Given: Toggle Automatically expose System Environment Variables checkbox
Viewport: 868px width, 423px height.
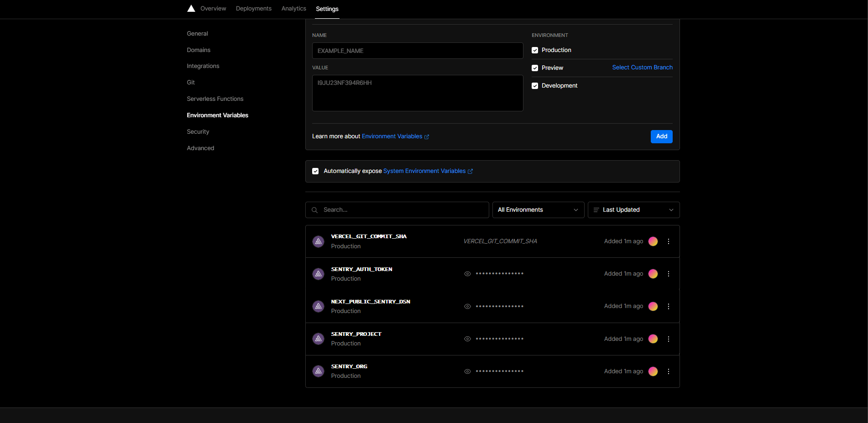Looking at the screenshot, I should pos(315,171).
